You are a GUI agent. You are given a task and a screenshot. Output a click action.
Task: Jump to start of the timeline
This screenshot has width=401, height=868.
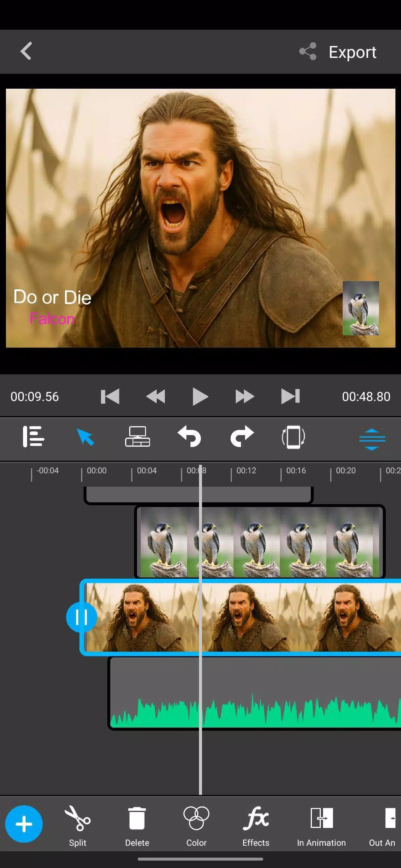point(110,396)
